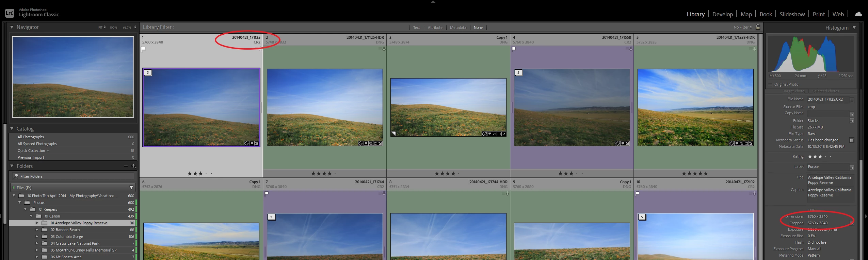Click the stack count badge on photo 10

[x=642, y=217]
